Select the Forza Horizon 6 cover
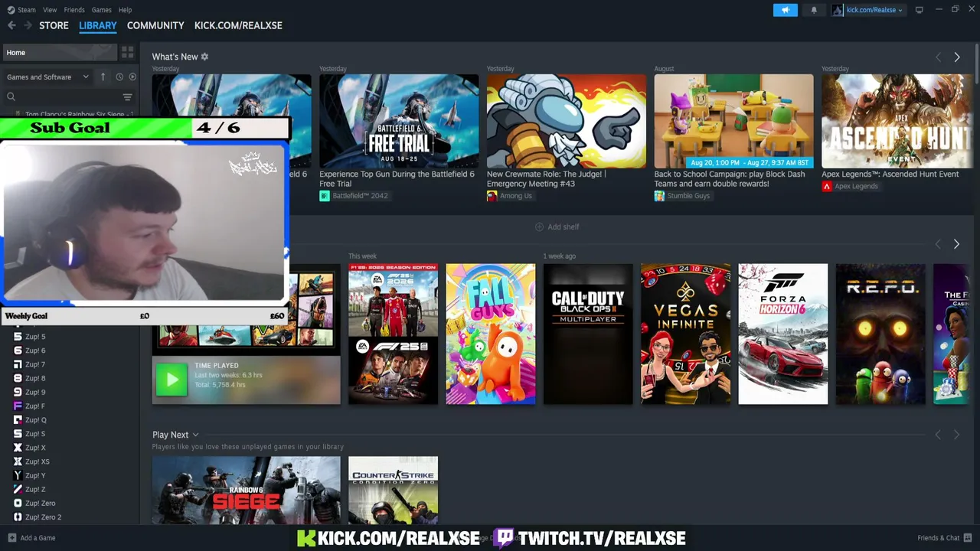 (782, 334)
